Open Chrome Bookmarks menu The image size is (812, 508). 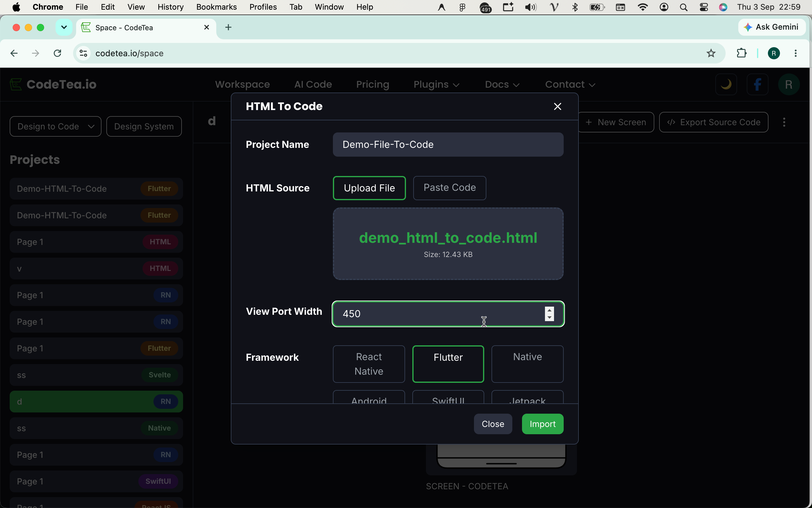[x=216, y=7]
